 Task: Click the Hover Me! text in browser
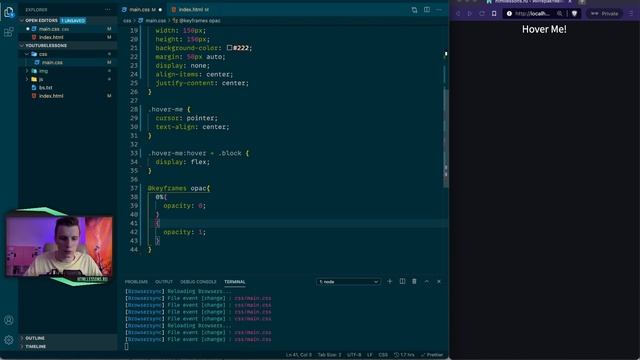tap(544, 29)
